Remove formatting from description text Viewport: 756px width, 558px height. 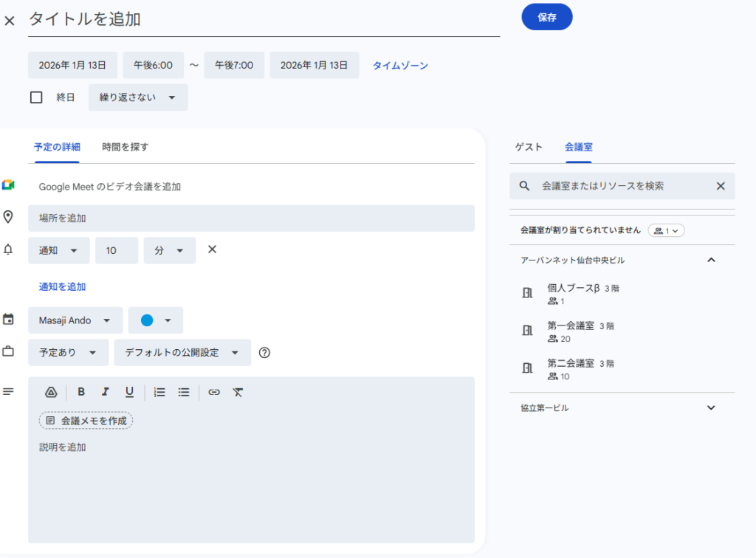pyautogui.click(x=238, y=393)
